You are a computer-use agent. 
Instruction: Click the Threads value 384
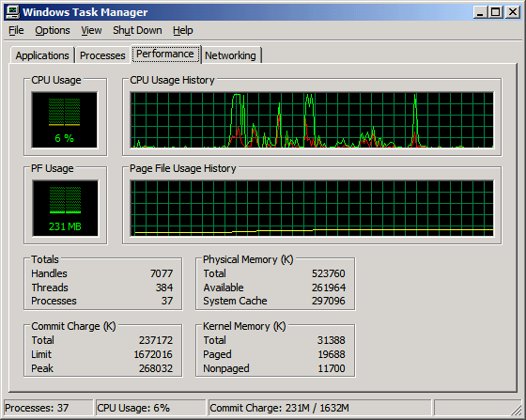[x=164, y=288]
